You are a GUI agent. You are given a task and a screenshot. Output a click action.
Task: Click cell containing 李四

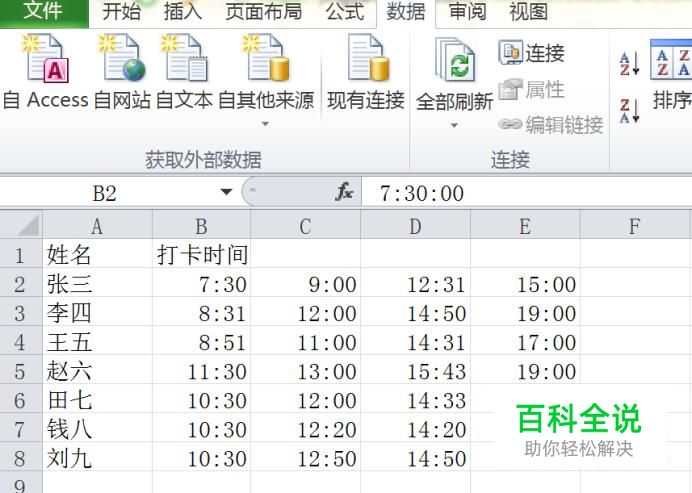point(98,313)
